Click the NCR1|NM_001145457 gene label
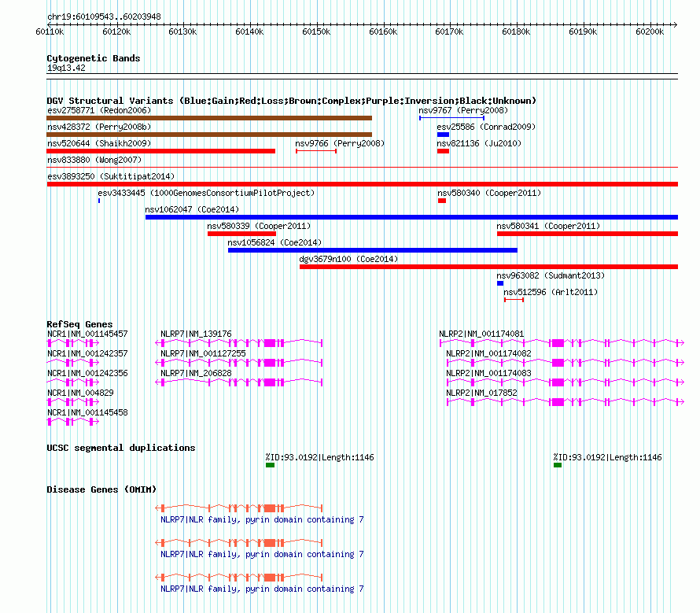 [x=87, y=334]
